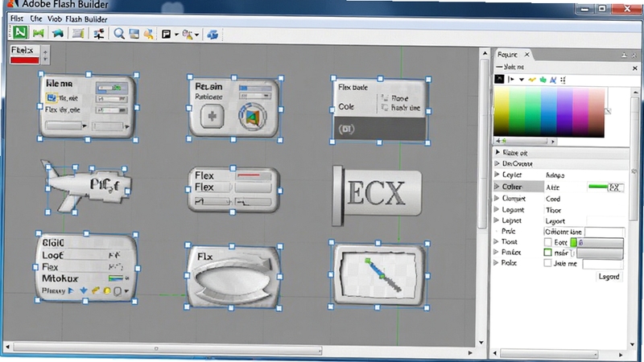Open the dropdown arrow beside the brush icon
The width and height of the screenshot is (644, 362).
click(197, 35)
